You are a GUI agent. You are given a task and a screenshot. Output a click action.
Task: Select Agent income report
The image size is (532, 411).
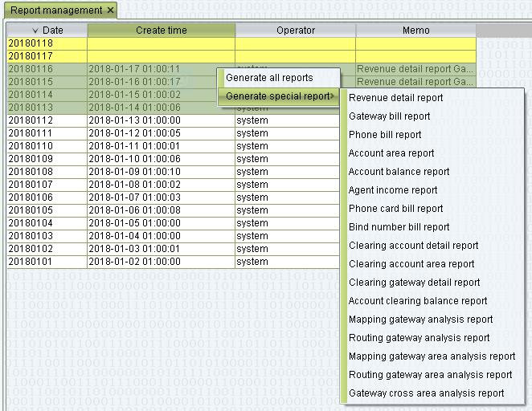[393, 190]
